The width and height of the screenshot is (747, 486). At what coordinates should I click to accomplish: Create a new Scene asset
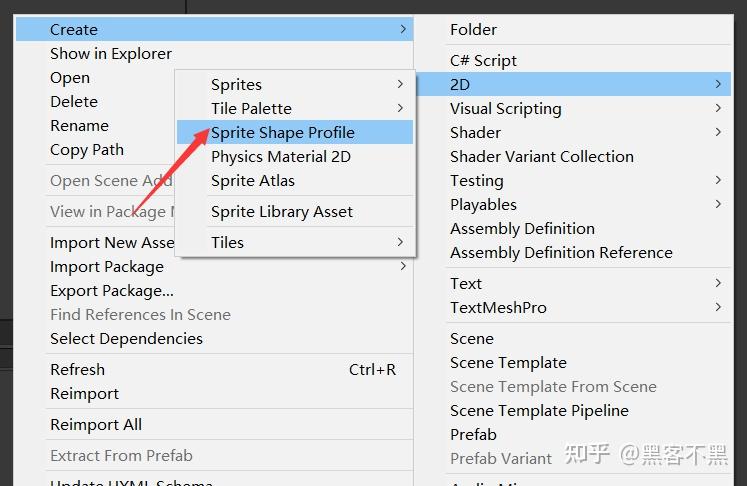click(472, 338)
